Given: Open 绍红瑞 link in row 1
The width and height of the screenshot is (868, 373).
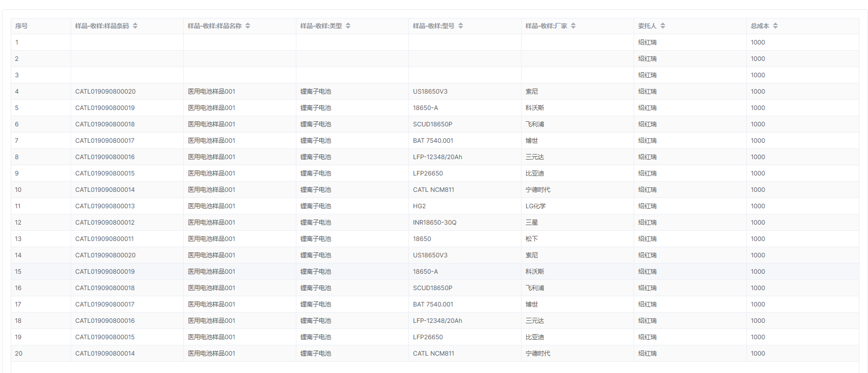Looking at the screenshot, I should [647, 42].
